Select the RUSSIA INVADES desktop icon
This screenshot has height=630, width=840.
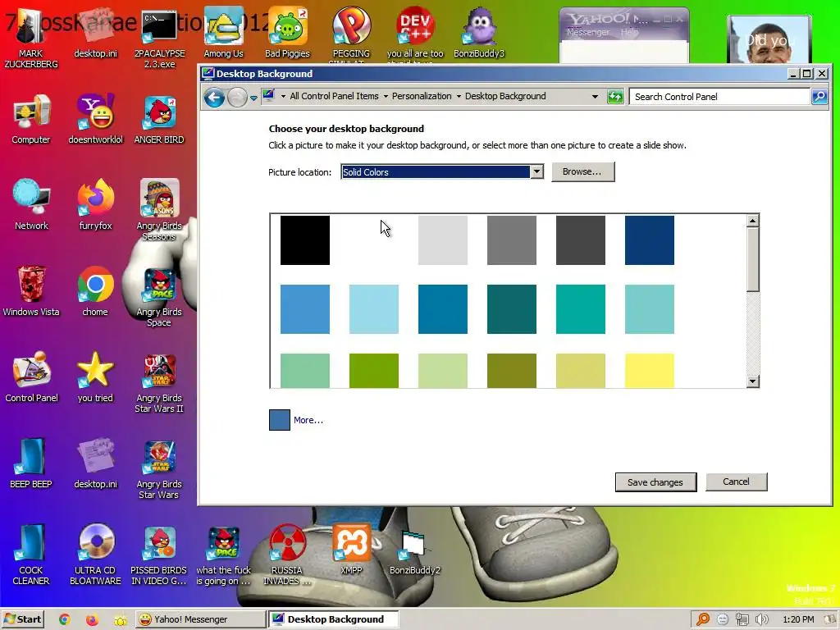287,555
